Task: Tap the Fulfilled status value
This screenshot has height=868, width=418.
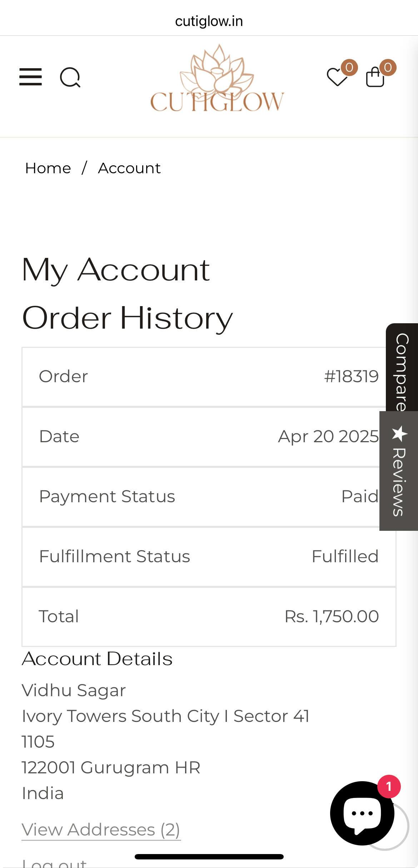Action: point(345,557)
